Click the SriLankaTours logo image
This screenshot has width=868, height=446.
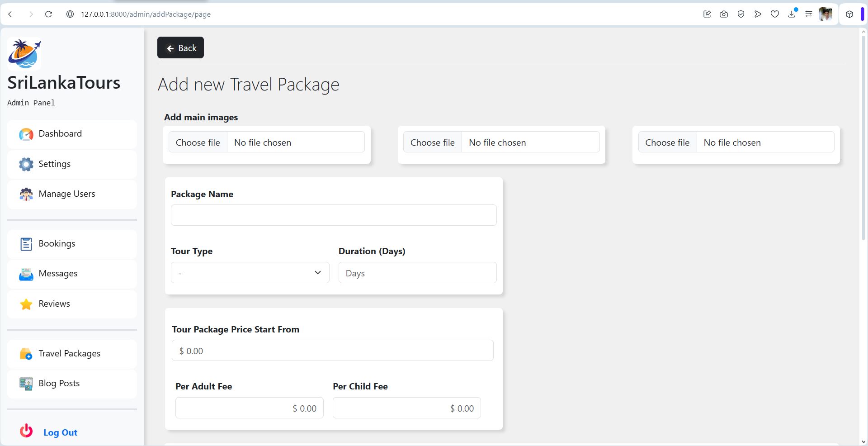[24, 54]
